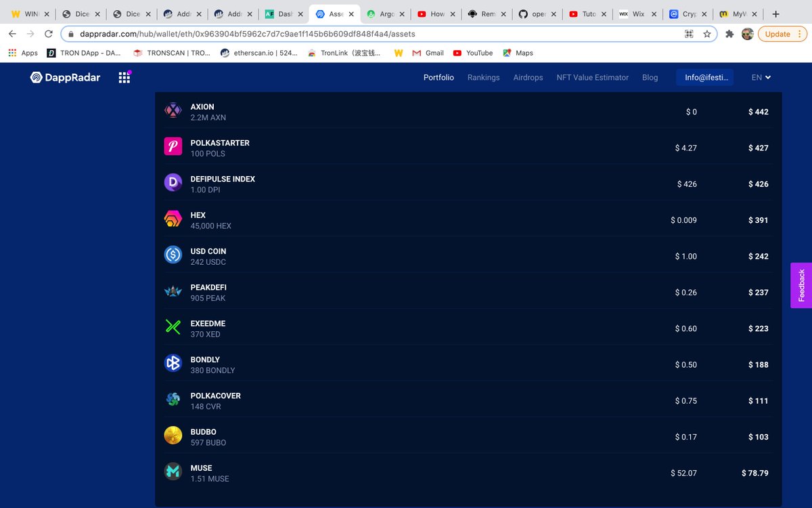Click the PeakDeFi token icon
The width and height of the screenshot is (812, 508).
point(173,291)
